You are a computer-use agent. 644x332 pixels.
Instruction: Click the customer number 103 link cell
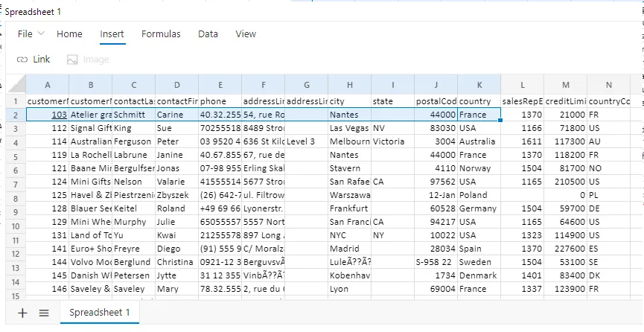[48, 115]
